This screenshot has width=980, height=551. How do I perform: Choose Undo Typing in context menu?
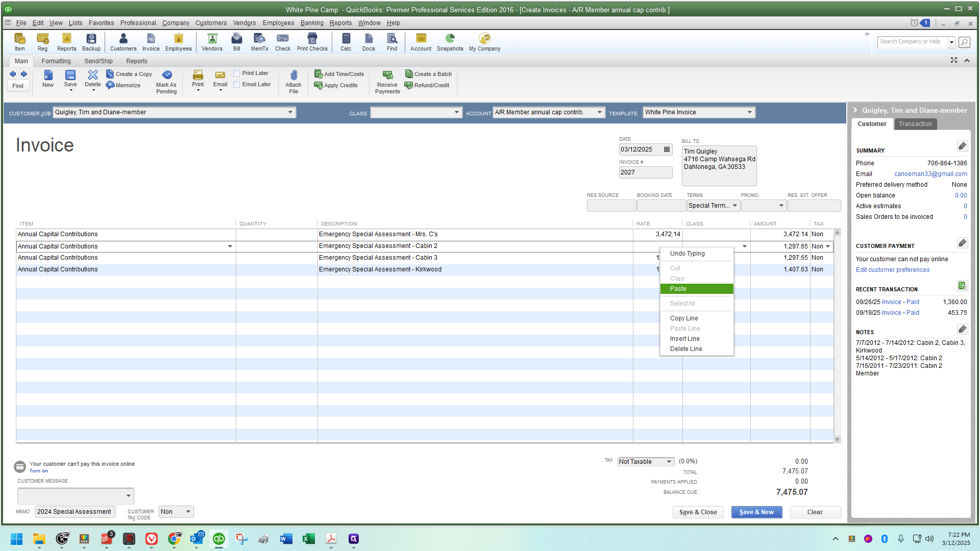697,254
